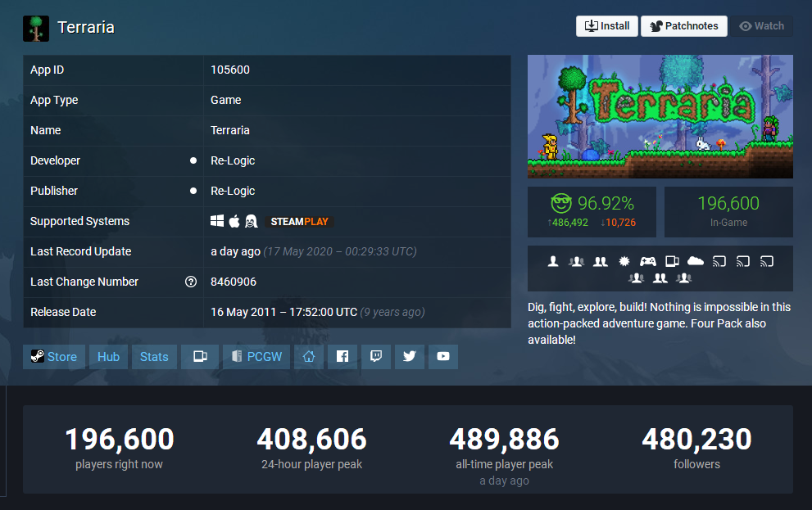Click the Steam Trading Cards category icon
Image resolution: width=812 pixels, height=510 pixels.
pyautogui.click(x=672, y=261)
